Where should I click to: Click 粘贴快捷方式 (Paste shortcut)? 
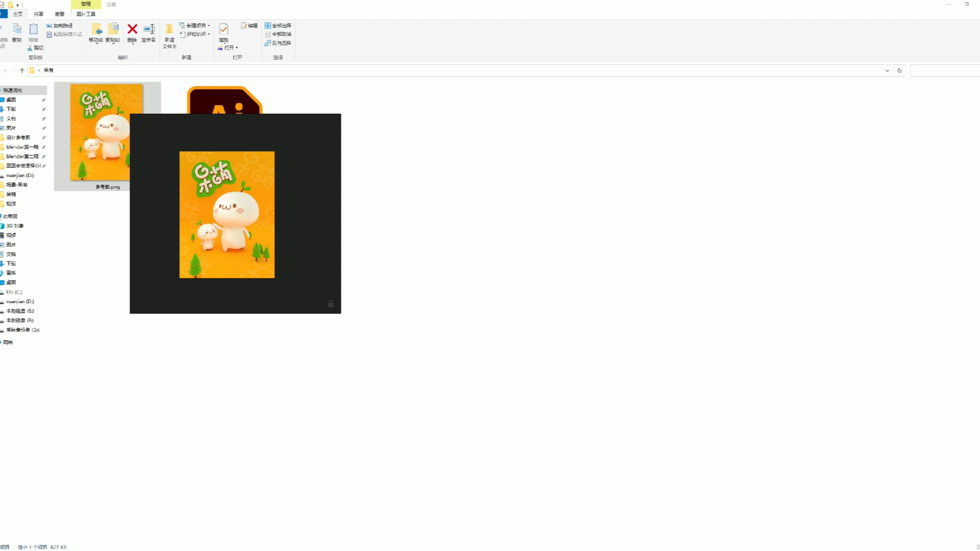click(x=64, y=34)
